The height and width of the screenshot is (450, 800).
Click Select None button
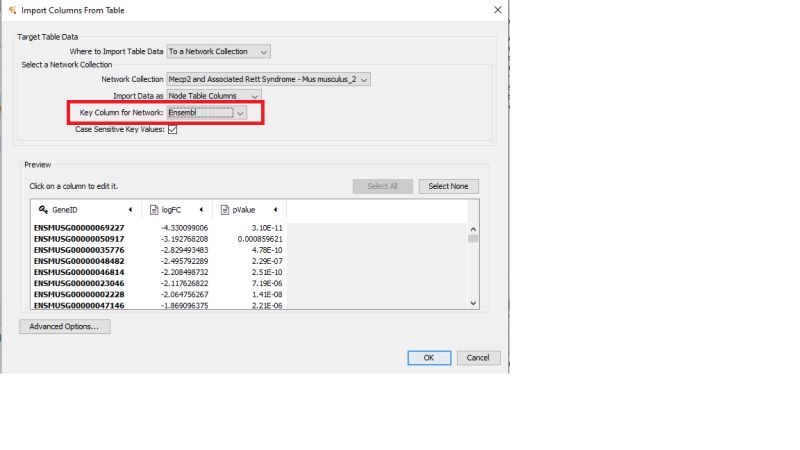tap(448, 186)
